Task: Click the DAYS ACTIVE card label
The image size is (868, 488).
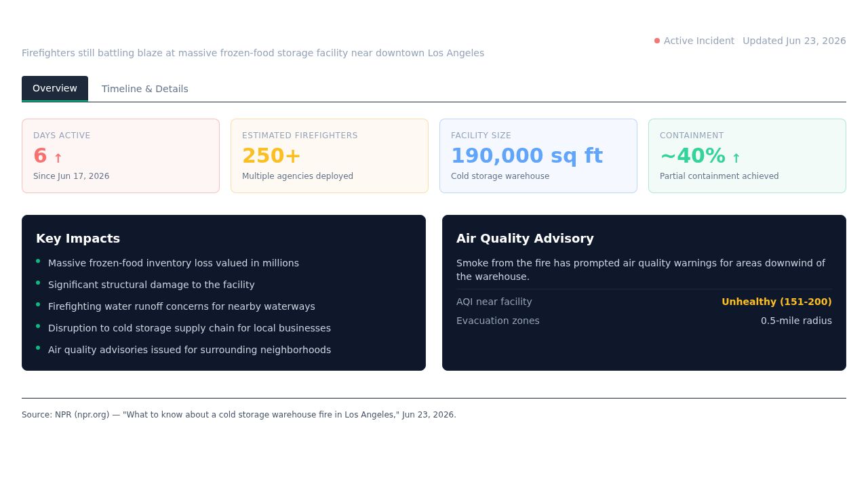Action: (x=62, y=136)
